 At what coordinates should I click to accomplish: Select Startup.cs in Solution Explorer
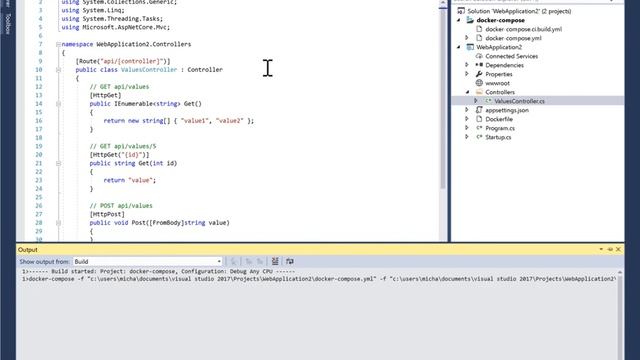(498, 137)
